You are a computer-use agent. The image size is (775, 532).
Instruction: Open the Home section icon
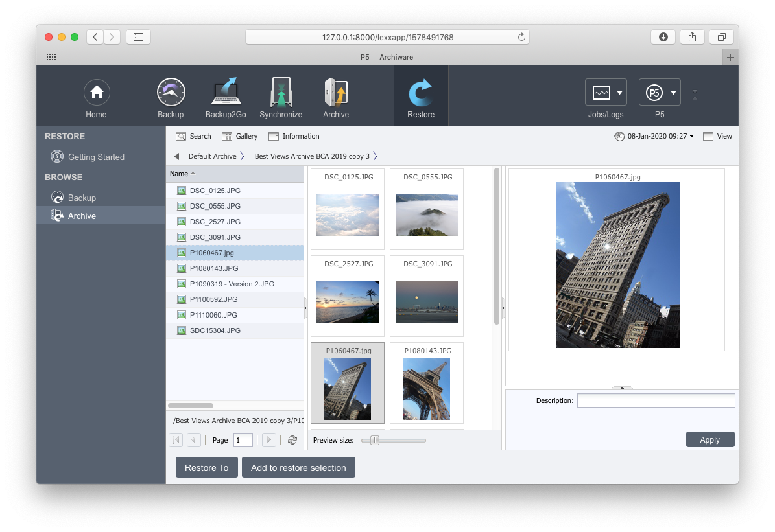click(96, 93)
